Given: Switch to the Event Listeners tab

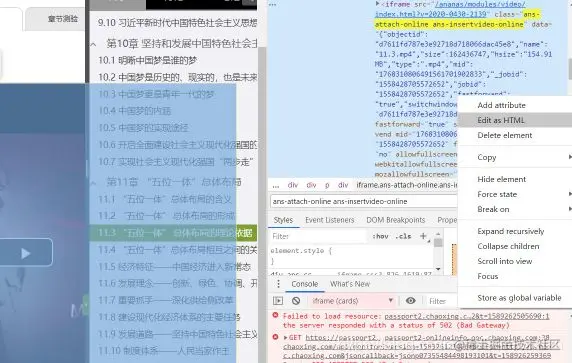Looking at the screenshot, I should [330, 220].
